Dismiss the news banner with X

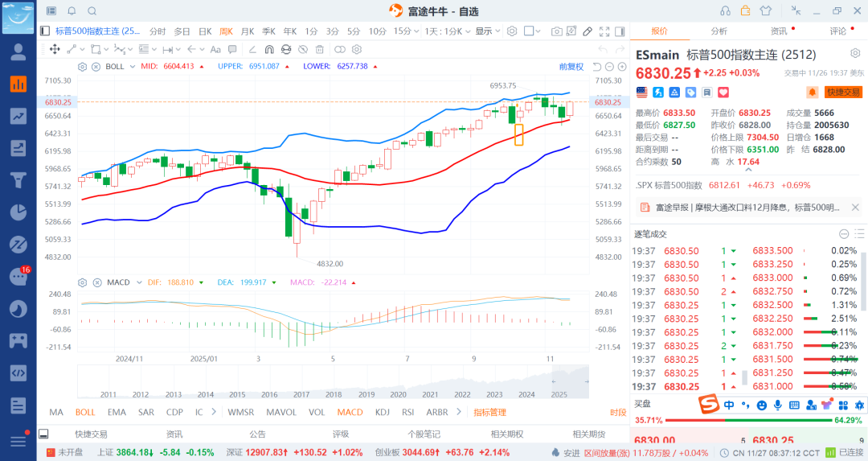(855, 208)
